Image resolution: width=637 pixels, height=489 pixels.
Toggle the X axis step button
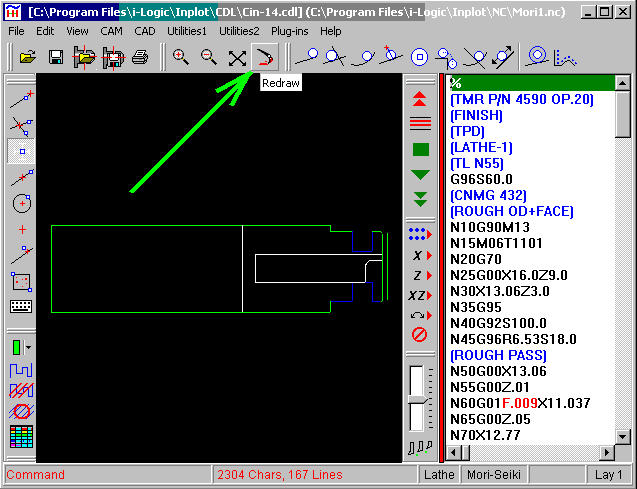420,255
